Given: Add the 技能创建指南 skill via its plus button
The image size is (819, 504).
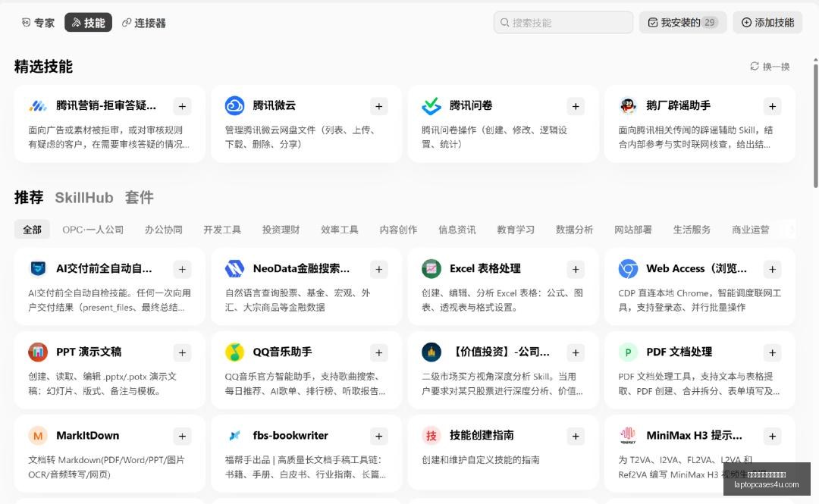Looking at the screenshot, I should click(x=576, y=437).
